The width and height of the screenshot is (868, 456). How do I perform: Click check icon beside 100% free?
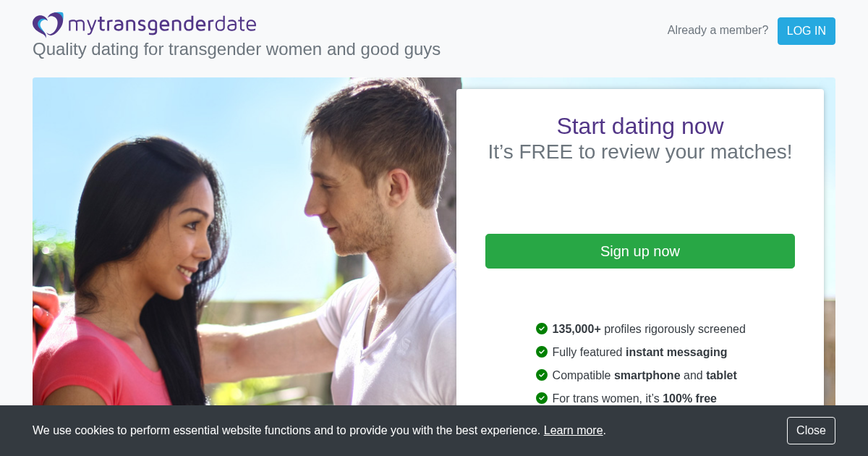tap(542, 398)
